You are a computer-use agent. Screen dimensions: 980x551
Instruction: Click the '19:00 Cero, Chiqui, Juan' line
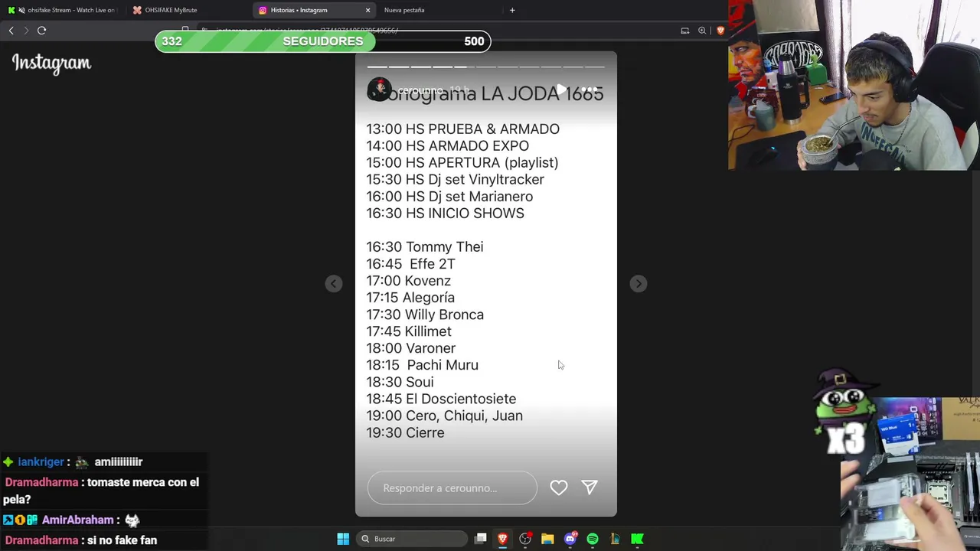click(x=444, y=416)
